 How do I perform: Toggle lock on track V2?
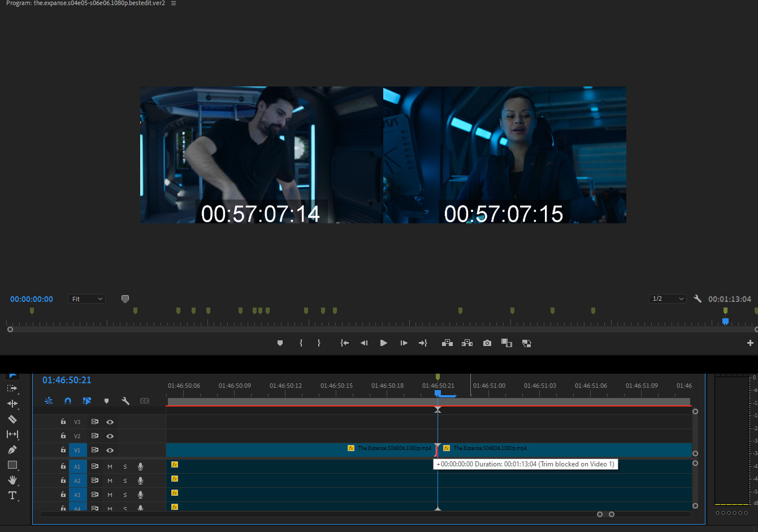point(63,436)
